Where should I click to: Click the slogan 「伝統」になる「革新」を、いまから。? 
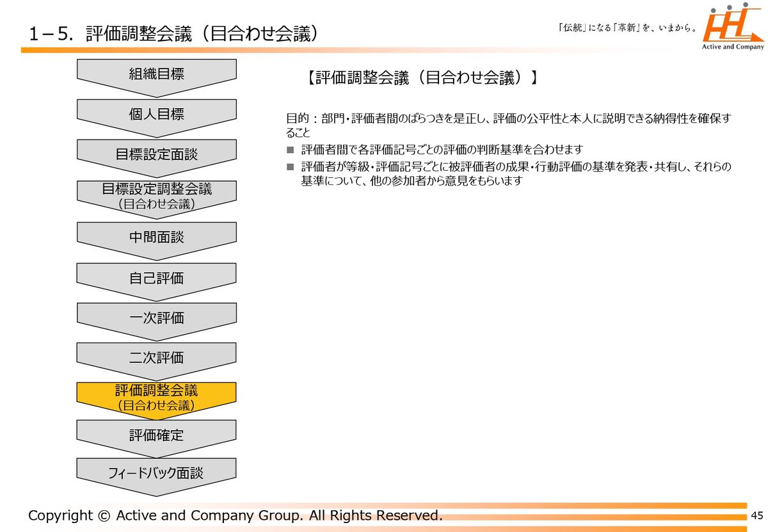(627, 28)
